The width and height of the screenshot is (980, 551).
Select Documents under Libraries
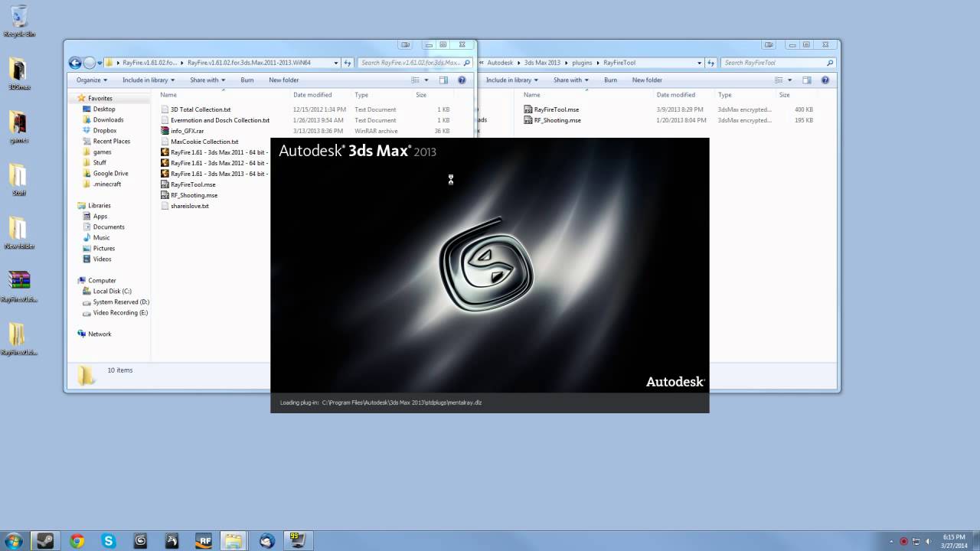point(109,227)
